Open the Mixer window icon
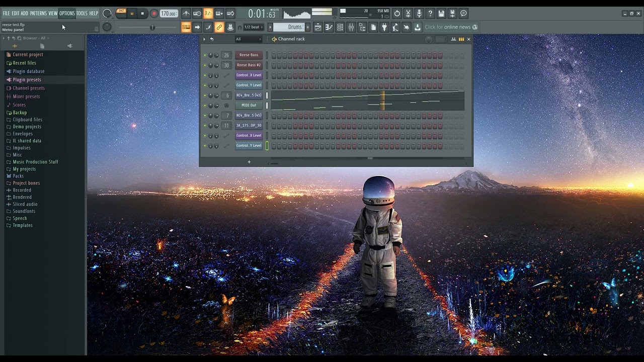644x362 pixels. click(x=351, y=27)
